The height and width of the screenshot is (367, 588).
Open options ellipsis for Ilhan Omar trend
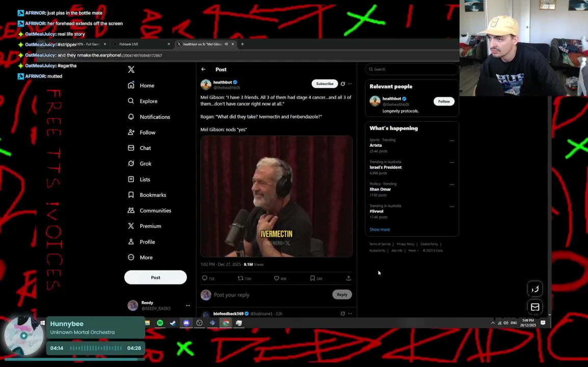click(x=452, y=185)
